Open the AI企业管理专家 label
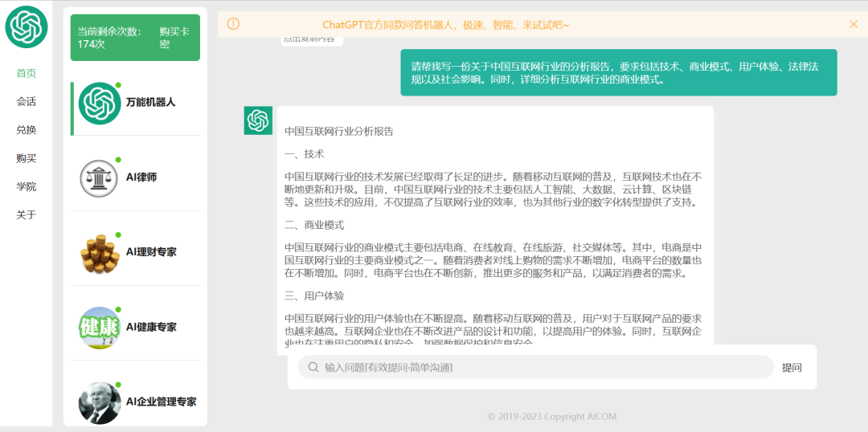Viewport: 868px width, 432px height. (x=161, y=401)
